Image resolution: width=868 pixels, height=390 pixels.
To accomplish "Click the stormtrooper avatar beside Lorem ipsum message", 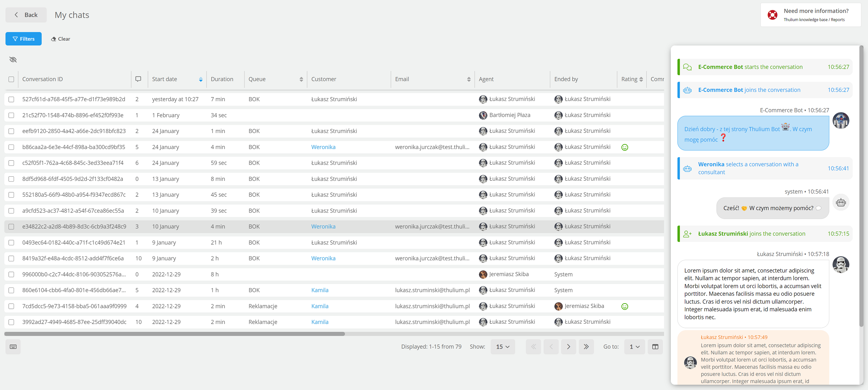I will tap(840, 265).
